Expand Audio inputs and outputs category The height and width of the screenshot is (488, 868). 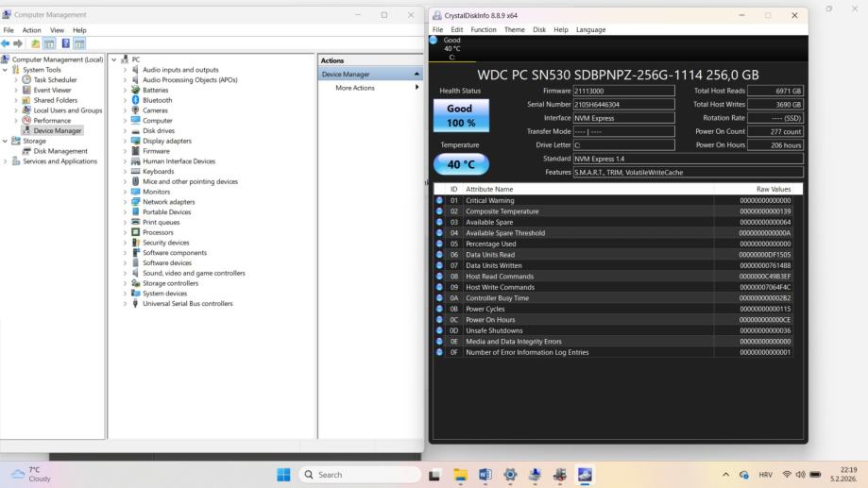click(x=125, y=70)
